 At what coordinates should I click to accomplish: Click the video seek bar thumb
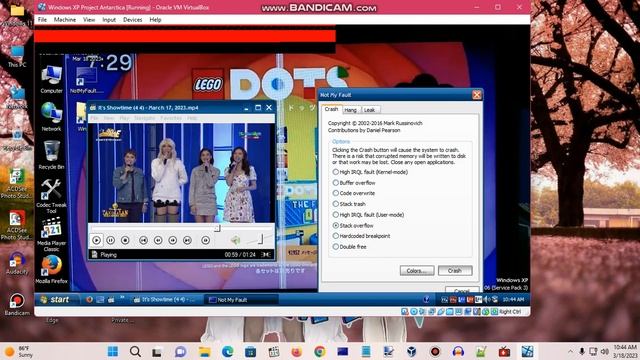click(x=217, y=228)
